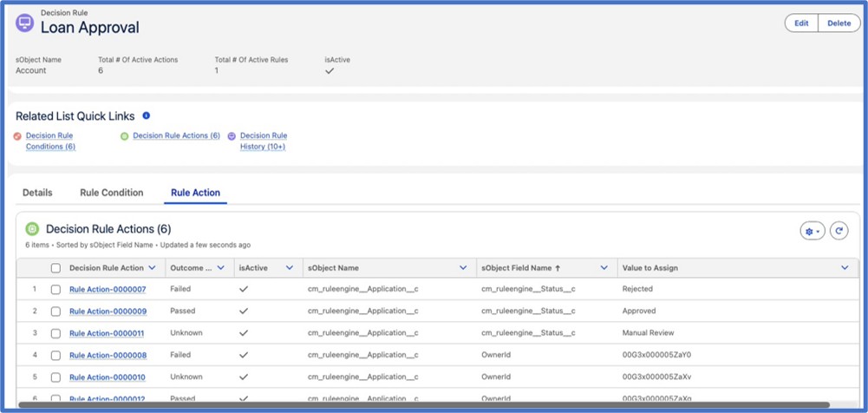Click the green Decision Rule Actions quick link icon
The height and width of the screenshot is (413, 868).
click(125, 136)
